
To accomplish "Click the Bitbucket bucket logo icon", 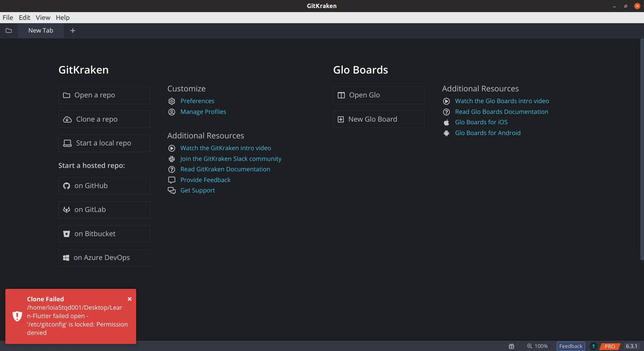I will click(67, 234).
